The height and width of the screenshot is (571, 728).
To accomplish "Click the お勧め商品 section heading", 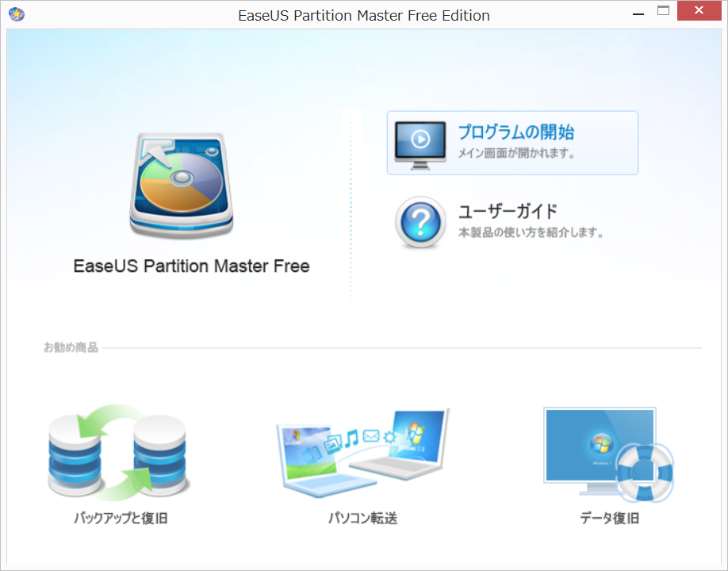I will 71,347.
